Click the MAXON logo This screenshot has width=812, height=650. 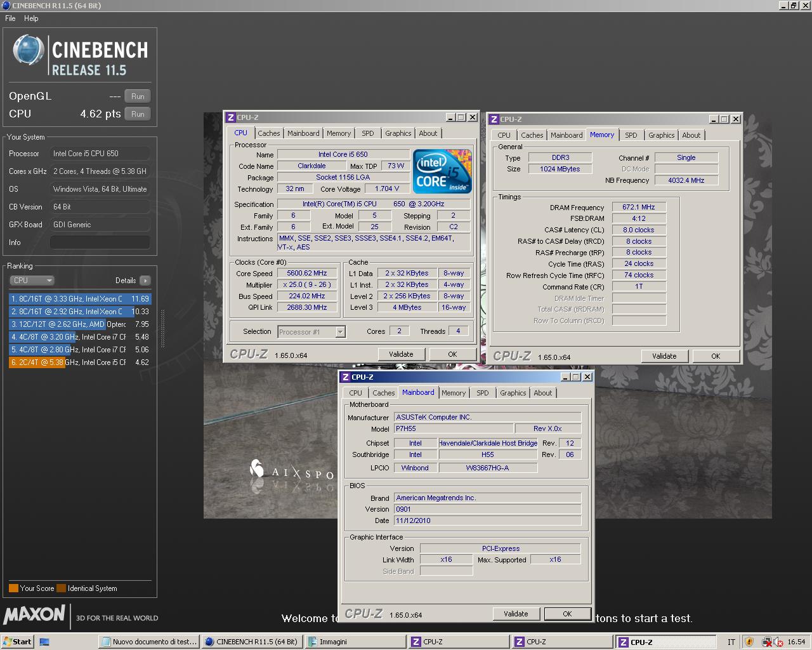coord(34,614)
